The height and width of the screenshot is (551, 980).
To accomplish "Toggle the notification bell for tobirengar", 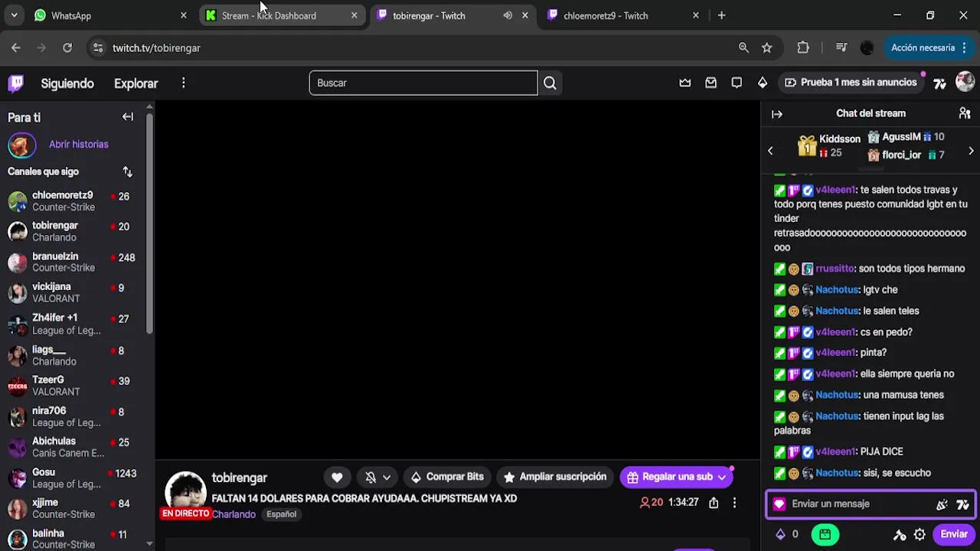I will (x=371, y=477).
